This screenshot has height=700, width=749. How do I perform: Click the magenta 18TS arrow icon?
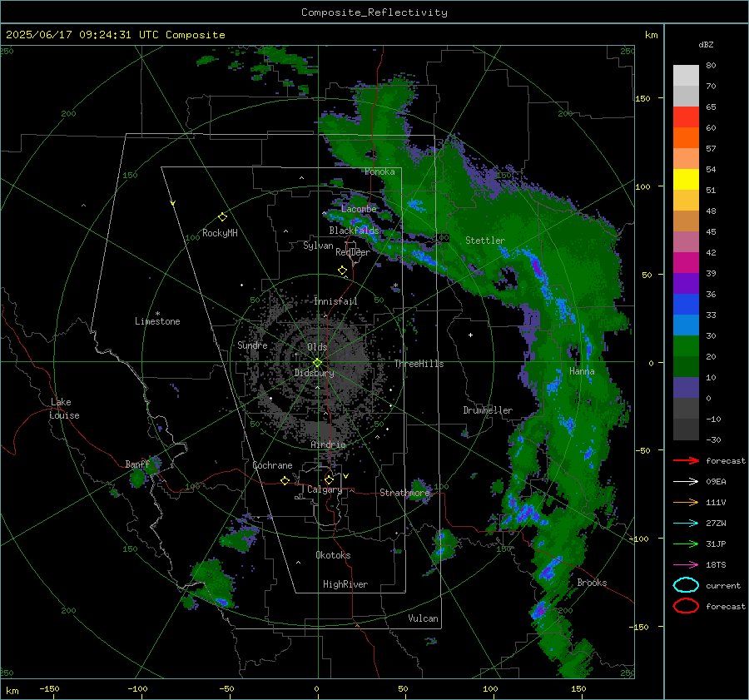(686, 565)
